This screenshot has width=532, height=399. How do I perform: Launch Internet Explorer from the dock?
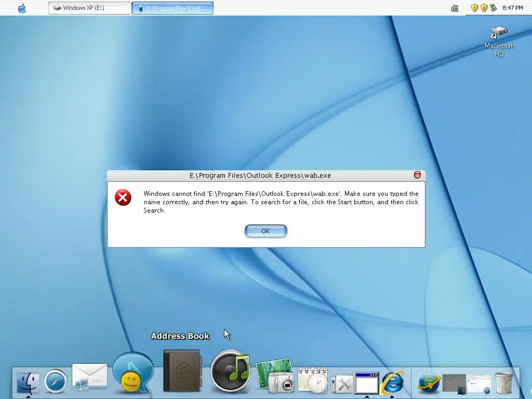(392, 382)
